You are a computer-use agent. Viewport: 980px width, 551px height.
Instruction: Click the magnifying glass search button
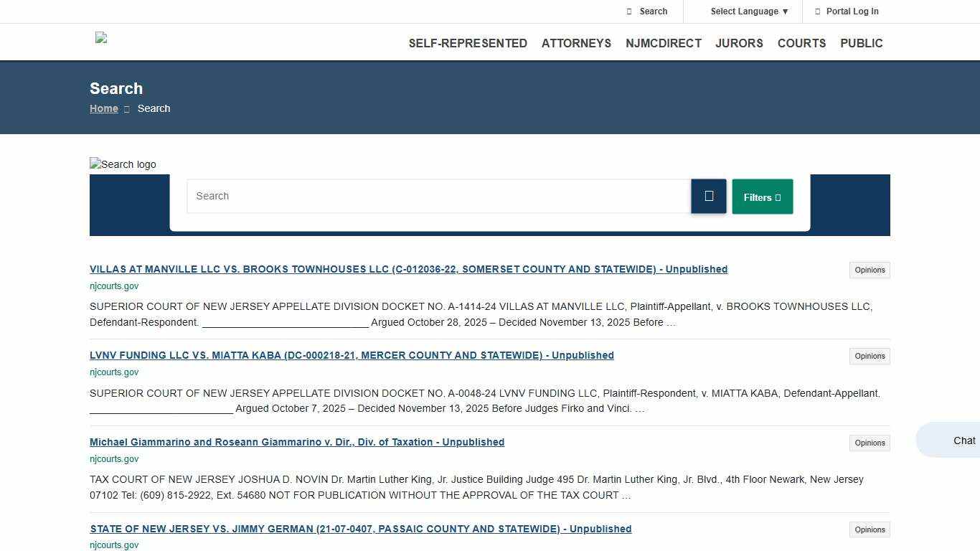[708, 196]
